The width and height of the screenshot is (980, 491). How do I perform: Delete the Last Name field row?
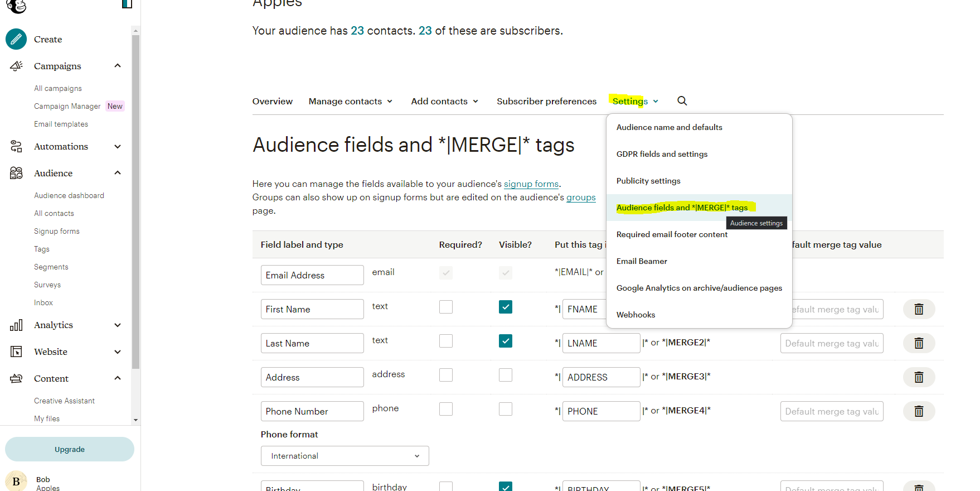[919, 343]
